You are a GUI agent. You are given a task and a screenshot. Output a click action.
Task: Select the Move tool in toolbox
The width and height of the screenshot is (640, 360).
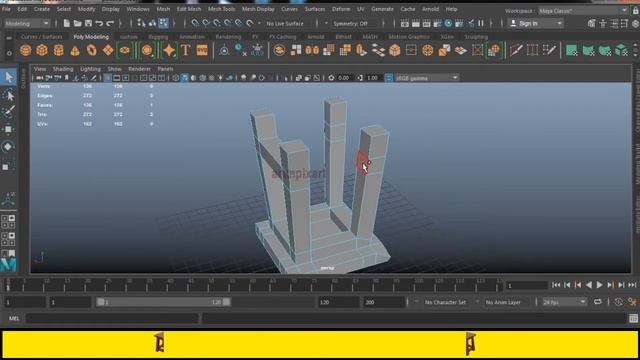(8, 129)
